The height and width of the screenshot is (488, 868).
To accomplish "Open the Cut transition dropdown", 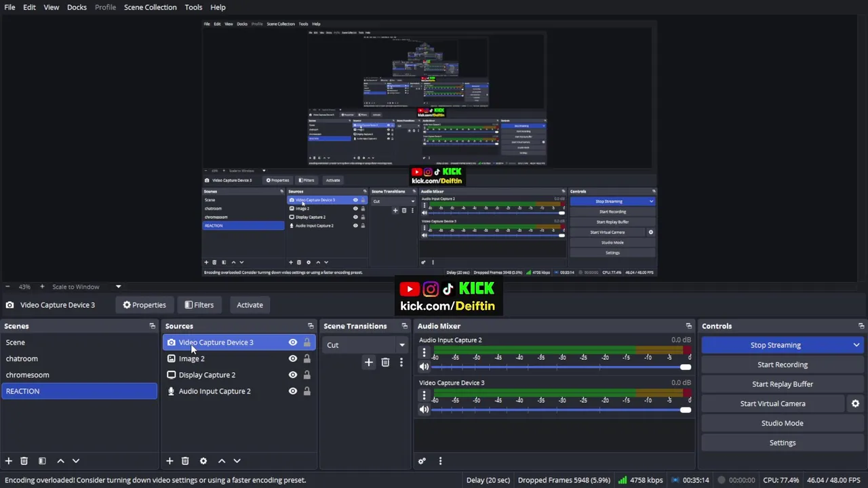I will 365,345.
